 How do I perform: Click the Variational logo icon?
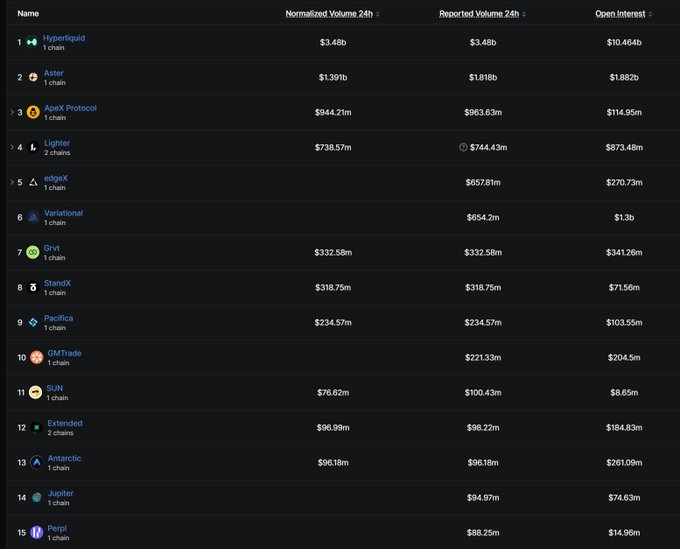click(33, 217)
